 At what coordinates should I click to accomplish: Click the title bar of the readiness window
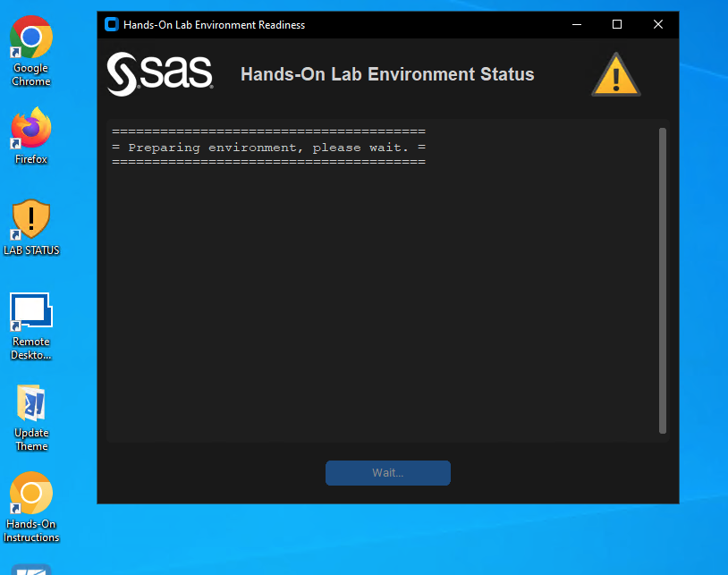358,24
